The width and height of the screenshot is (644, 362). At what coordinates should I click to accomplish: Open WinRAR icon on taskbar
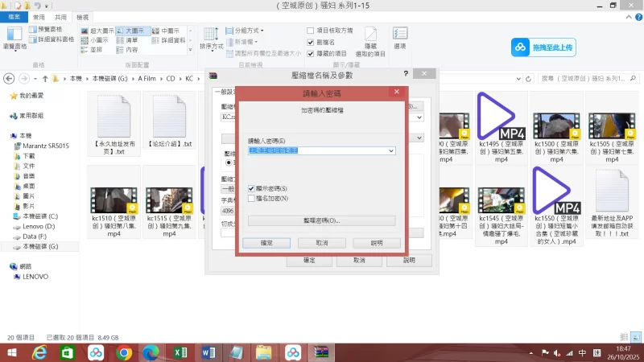point(320,352)
